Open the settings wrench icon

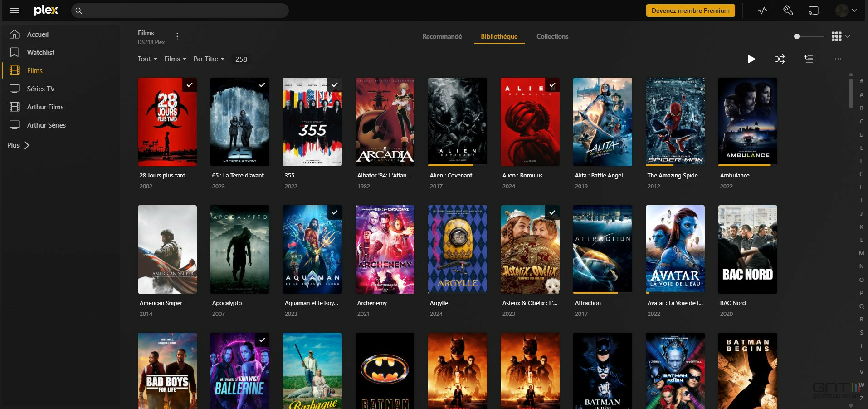coord(788,10)
